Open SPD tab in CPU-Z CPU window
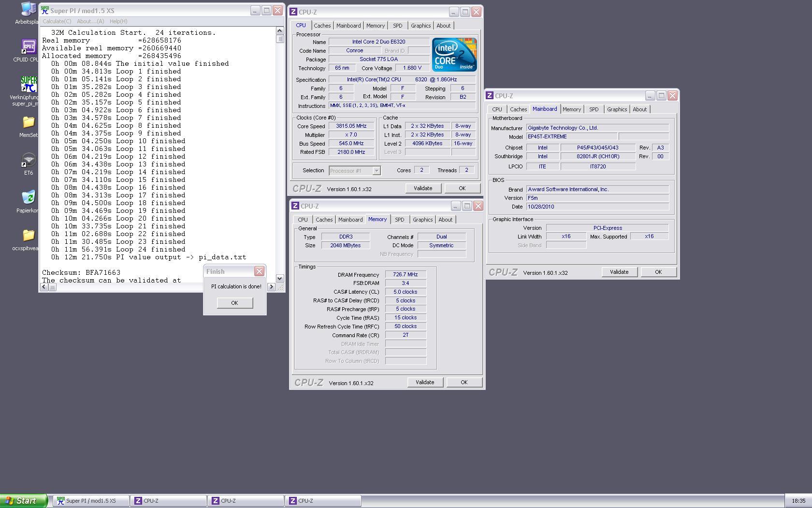 (x=398, y=26)
